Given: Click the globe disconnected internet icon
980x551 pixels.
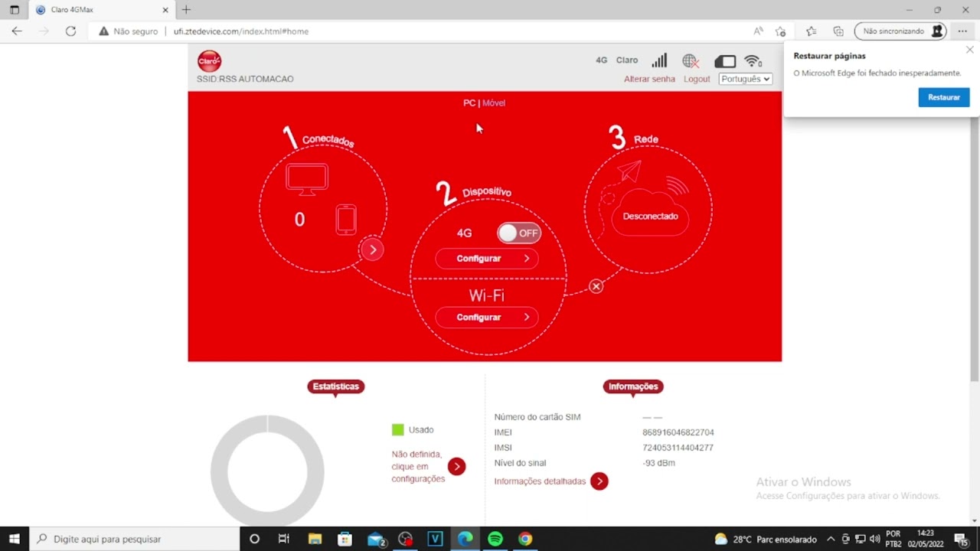Looking at the screenshot, I should coord(691,61).
